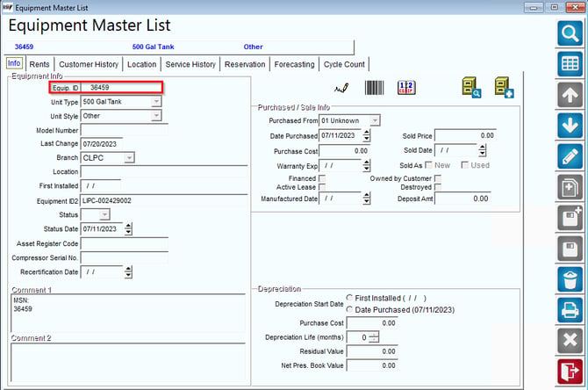
Task: Open the Branch CLPC dropdown
Action: coord(129,157)
